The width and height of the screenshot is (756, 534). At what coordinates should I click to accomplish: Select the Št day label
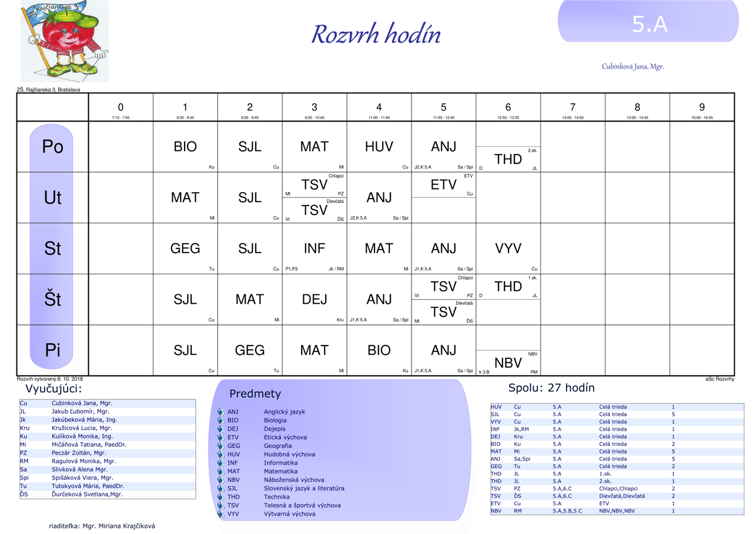coord(52,299)
